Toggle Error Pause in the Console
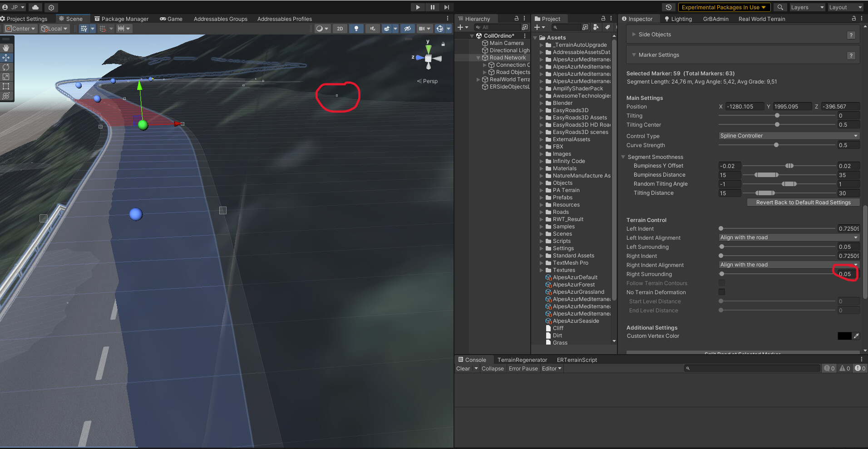868x449 pixels. [523, 368]
